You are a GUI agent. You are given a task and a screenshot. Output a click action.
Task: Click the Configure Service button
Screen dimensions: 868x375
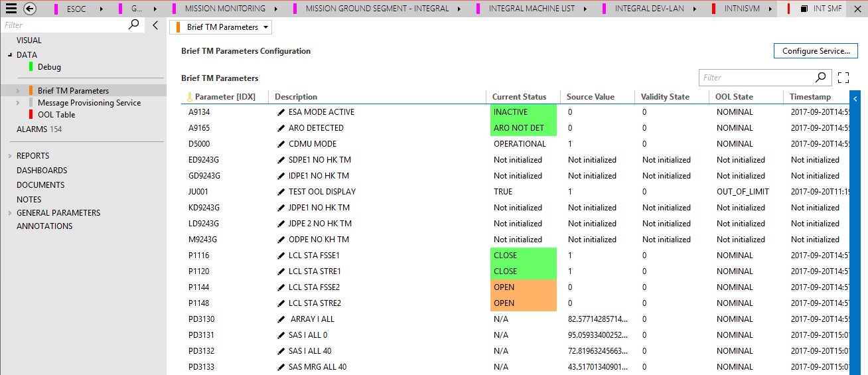[x=816, y=51]
